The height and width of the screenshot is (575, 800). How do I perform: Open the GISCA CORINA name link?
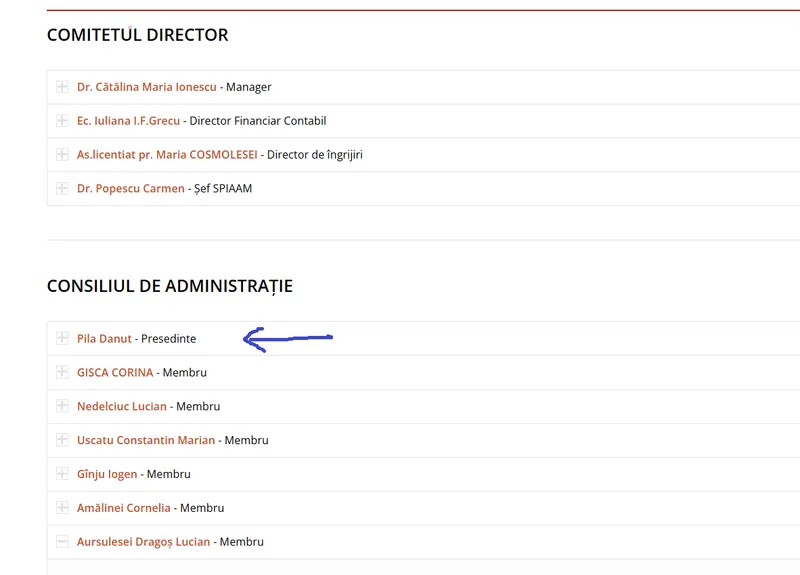[115, 372]
